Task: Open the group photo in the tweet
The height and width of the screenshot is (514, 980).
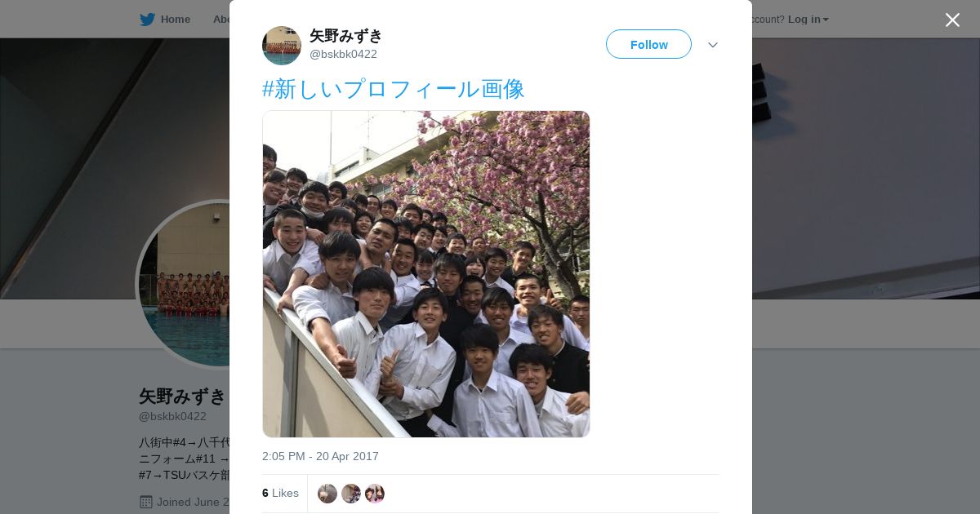Action: click(x=425, y=274)
